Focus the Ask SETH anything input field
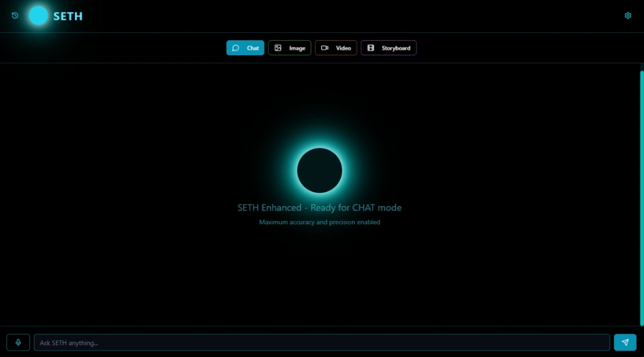The height and width of the screenshot is (357, 644). [x=321, y=342]
